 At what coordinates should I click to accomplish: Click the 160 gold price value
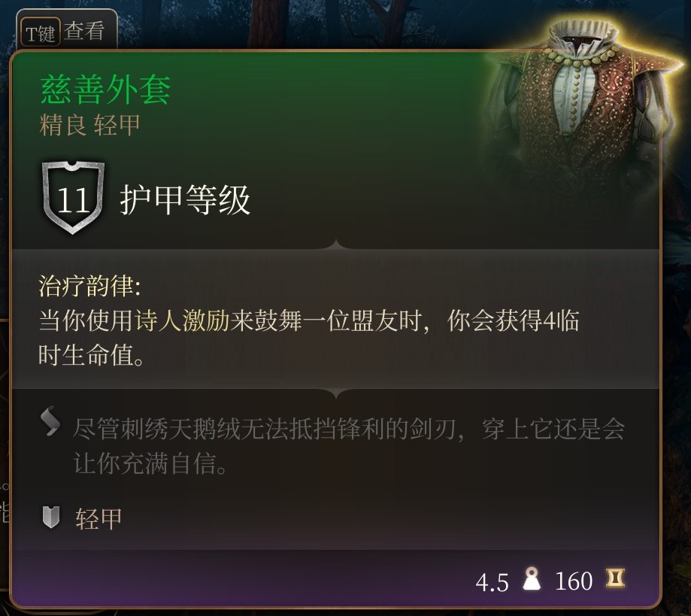point(574,581)
